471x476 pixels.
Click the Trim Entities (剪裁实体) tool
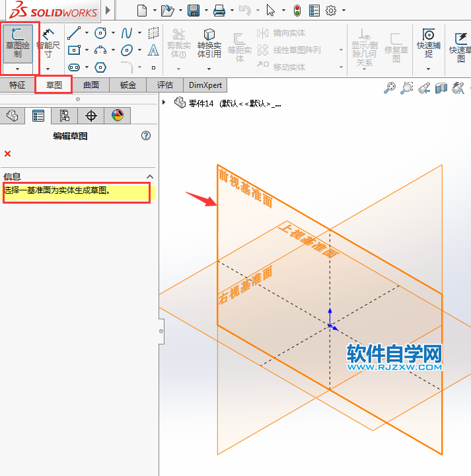[178, 43]
